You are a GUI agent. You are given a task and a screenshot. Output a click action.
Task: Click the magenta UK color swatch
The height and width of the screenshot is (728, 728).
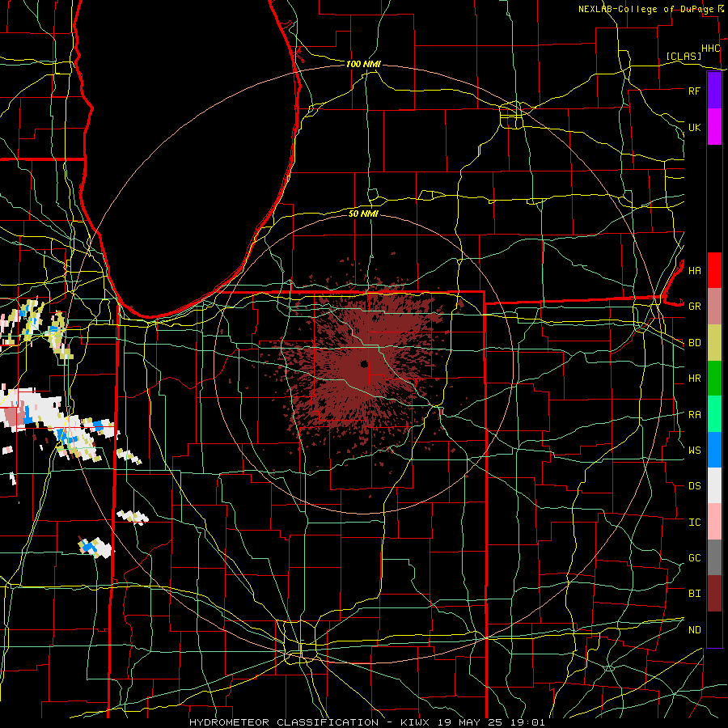pyautogui.click(x=714, y=127)
